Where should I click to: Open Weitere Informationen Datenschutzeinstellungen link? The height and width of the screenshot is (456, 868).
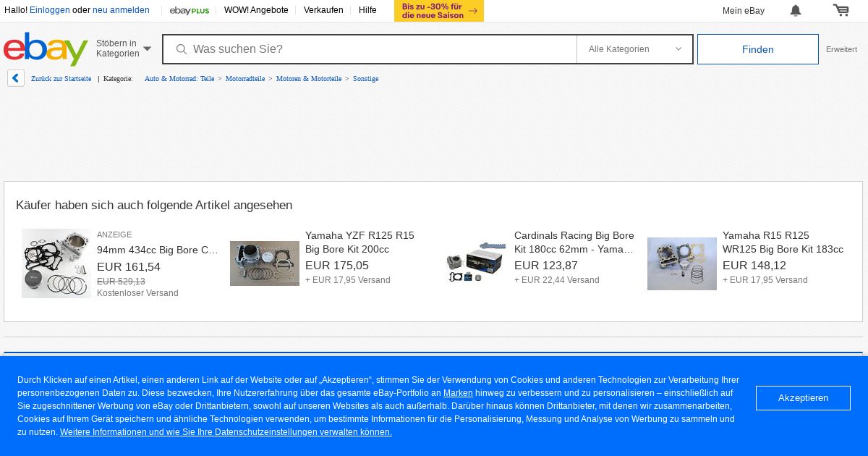226,432
